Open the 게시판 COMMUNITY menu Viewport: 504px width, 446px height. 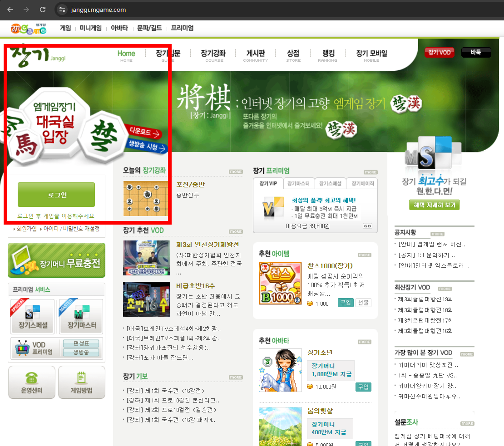point(256,55)
